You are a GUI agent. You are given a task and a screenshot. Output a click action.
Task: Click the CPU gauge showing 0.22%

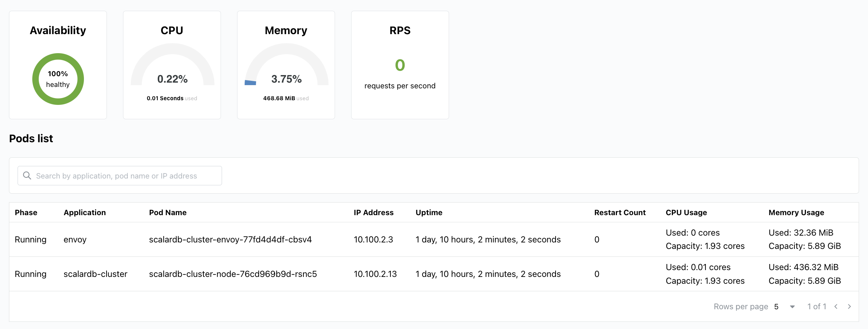172,68
